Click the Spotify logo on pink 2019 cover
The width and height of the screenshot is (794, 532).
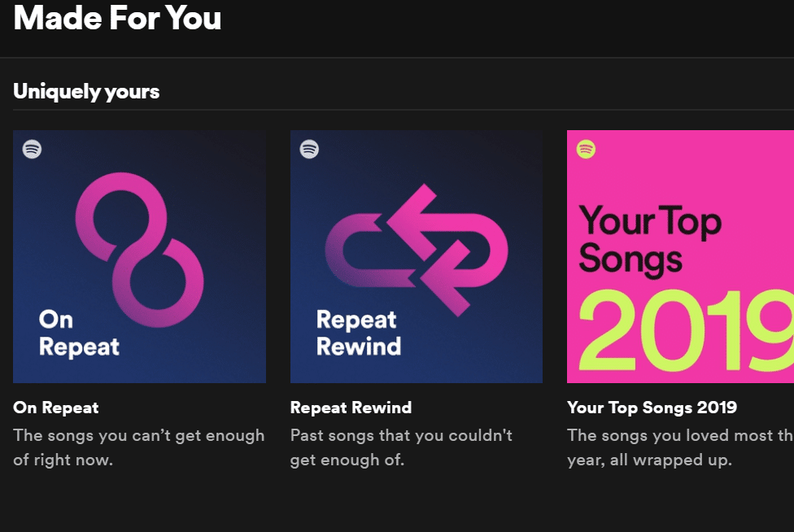(586, 149)
